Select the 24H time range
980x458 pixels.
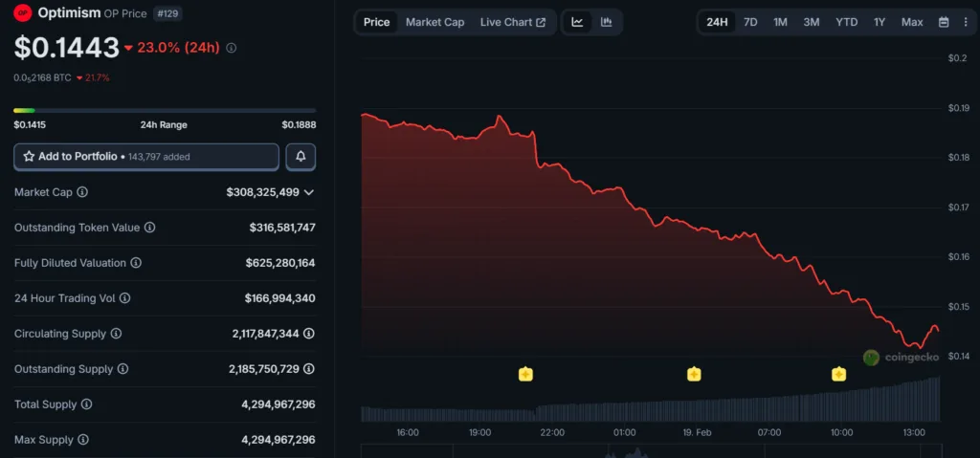point(717,23)
